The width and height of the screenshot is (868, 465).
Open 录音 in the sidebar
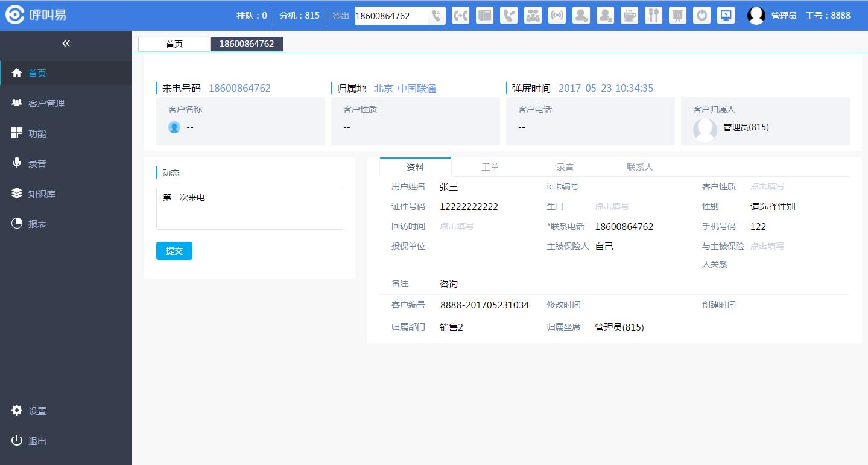[x=66, y=163]
